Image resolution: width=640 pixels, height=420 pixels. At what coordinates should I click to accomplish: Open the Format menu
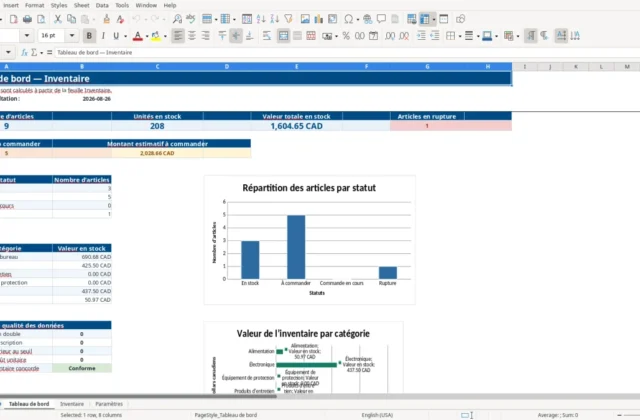click(x=34, y=5)
